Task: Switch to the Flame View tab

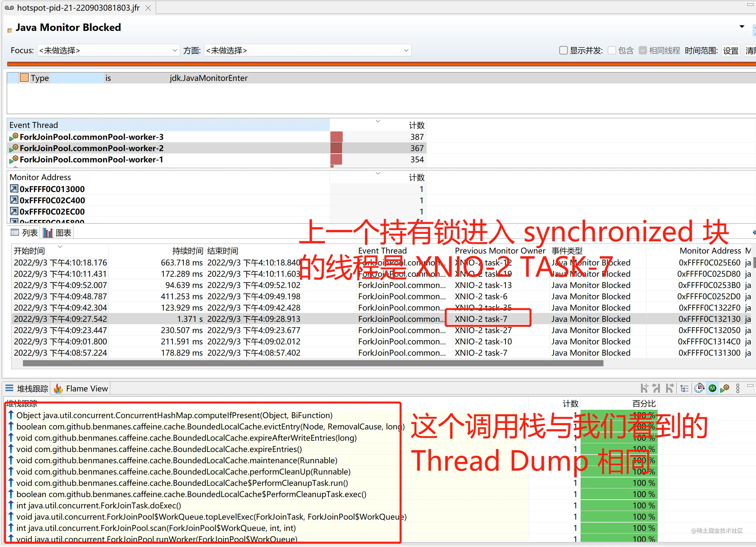Action: tap(81, 389)
